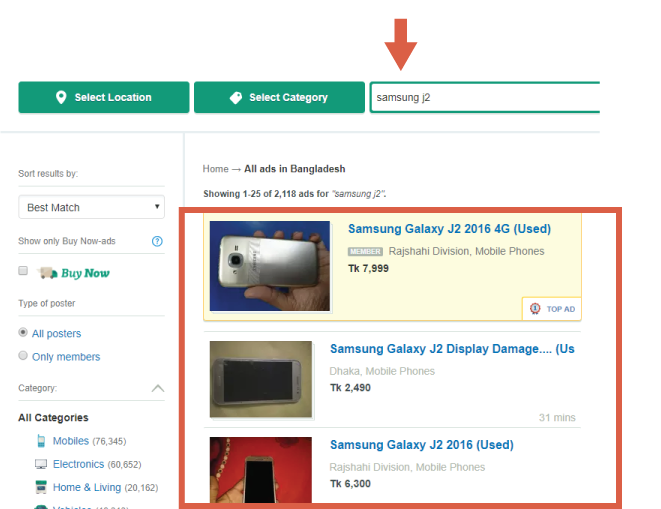Screen dimensions: 661x509
Task: Open the Best Match sort dropdown
Action: pyautogui.click(x=91, y=207)
